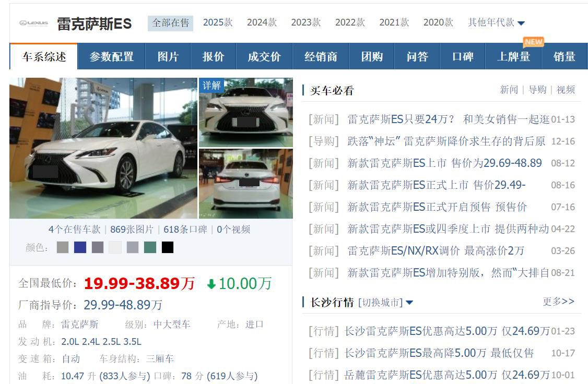Screen dimensions: 588x384
Task: View the 成交价 tab
Action: (x=264, y=56)
